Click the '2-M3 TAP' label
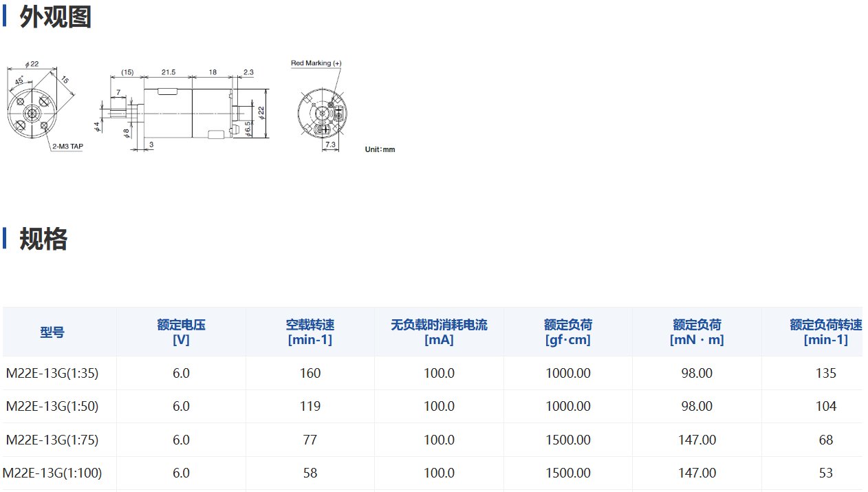 tap(67, 147)
